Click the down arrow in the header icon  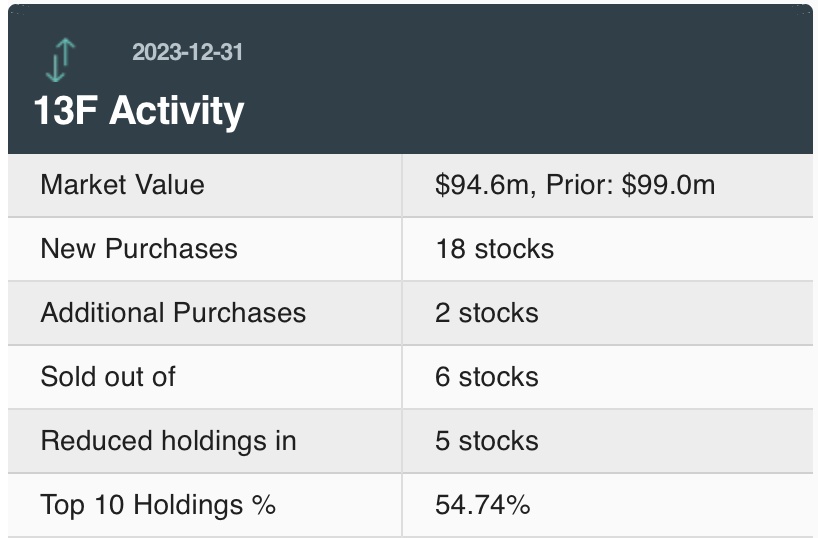click(56, 66)
